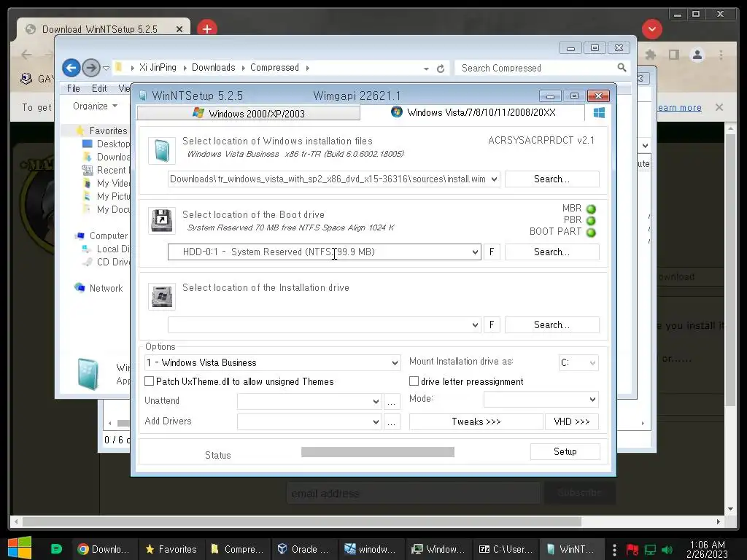This screenshot has width=747, height=560.
Task: Click the Chrome horizontal scrollbar
Action: click(x=301, y=522)
